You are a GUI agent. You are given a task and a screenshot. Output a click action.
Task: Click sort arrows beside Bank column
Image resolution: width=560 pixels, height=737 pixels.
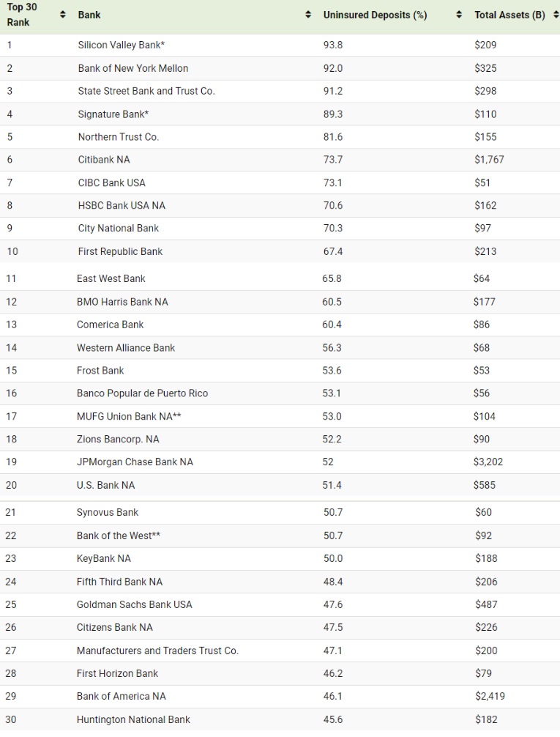tap(308, 15)
